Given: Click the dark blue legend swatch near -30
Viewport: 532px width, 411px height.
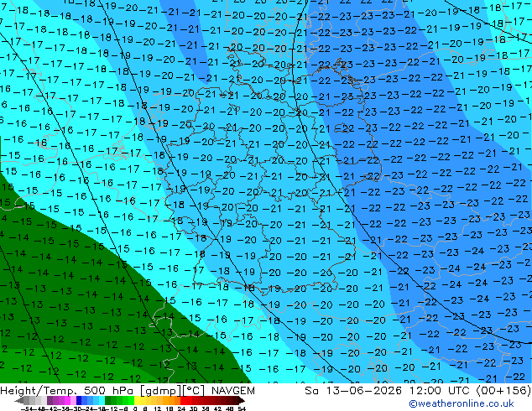Looking at the screenshot, I should (x=79, y=400).
